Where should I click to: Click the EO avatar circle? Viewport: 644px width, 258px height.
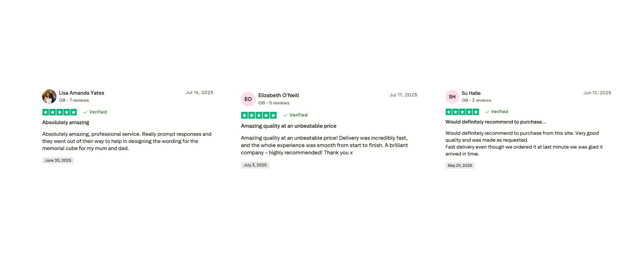point(248,99)
